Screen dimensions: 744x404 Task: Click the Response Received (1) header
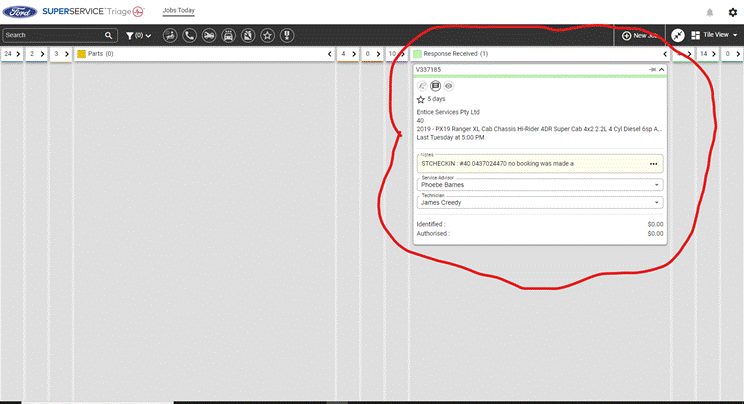(456, 54)
